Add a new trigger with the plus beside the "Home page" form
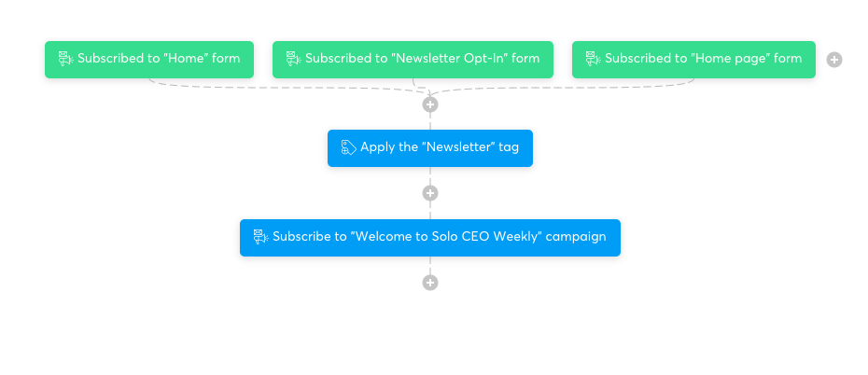Viewport: 868px width, 375px height. [834, 60]
